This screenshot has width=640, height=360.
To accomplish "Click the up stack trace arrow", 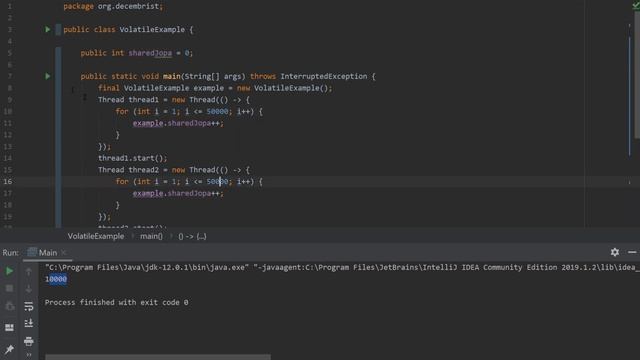I will click(x=29, y=271).
